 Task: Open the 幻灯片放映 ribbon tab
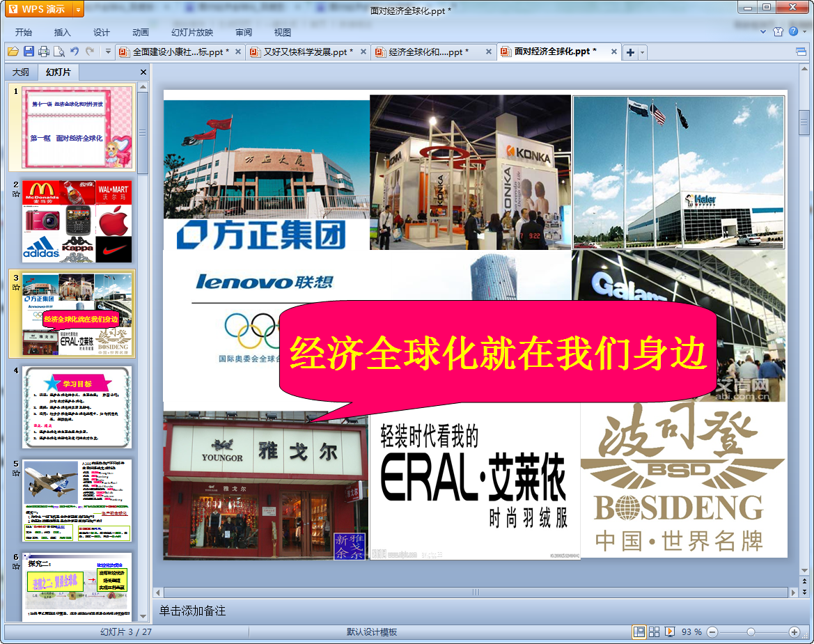(x=192, y=32)
